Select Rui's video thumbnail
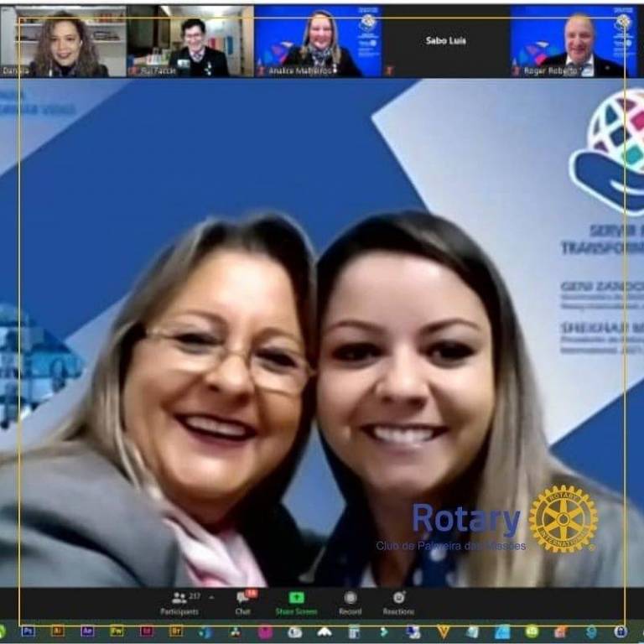The image size is (644, 644). coord(190,41)
